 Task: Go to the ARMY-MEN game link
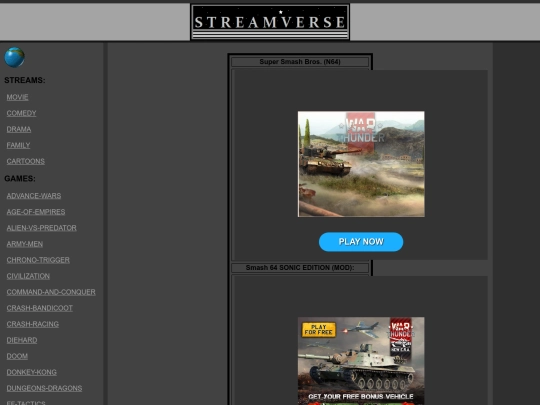[25, 244]
